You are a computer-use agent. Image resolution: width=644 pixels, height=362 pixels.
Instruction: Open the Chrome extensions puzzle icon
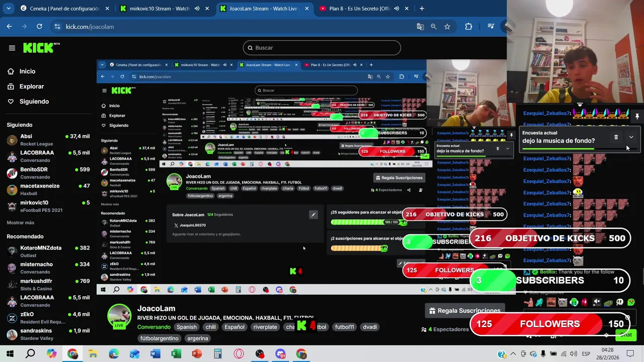pyautogui.click(x=468, y=27)
